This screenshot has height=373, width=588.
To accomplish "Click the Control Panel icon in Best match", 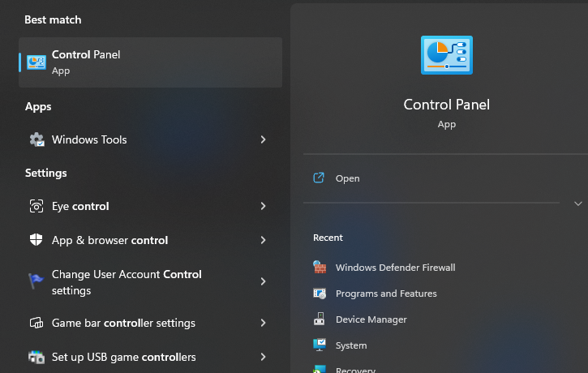I will coord(36,62).
